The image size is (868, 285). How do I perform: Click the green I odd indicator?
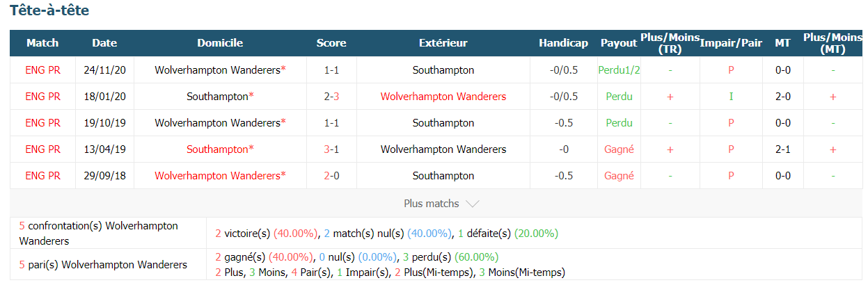[731, 97]
